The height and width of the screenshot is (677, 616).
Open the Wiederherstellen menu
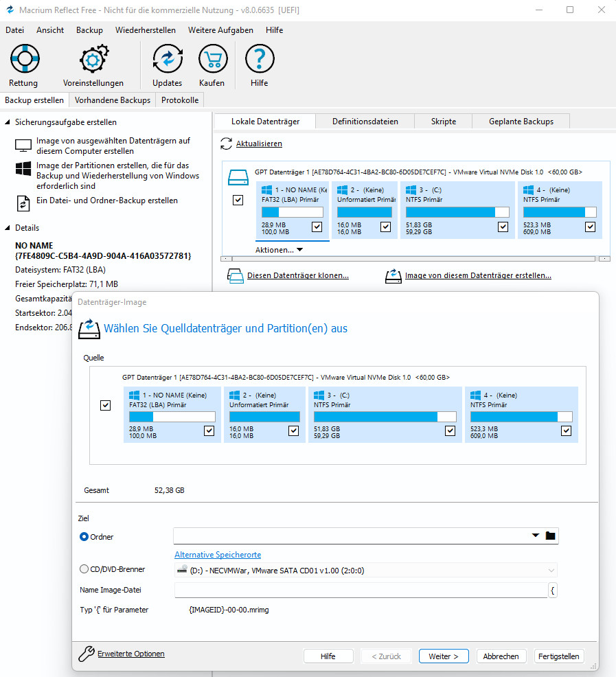pyautogui.click(x=145, y=30)
